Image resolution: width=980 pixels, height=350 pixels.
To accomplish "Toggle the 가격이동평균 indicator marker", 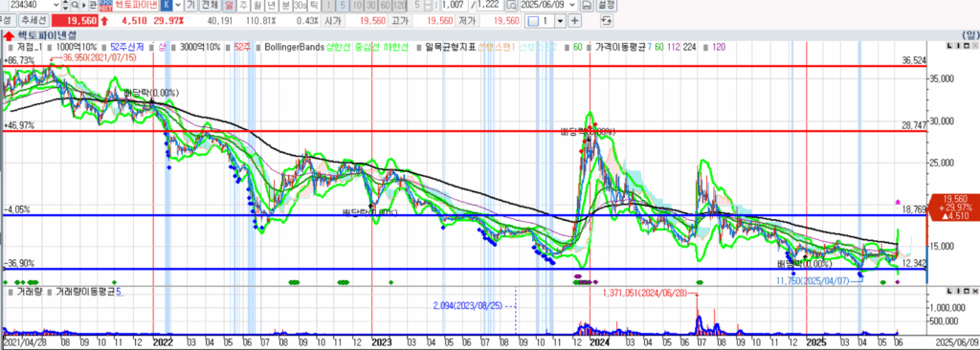I will coord(590,47).
